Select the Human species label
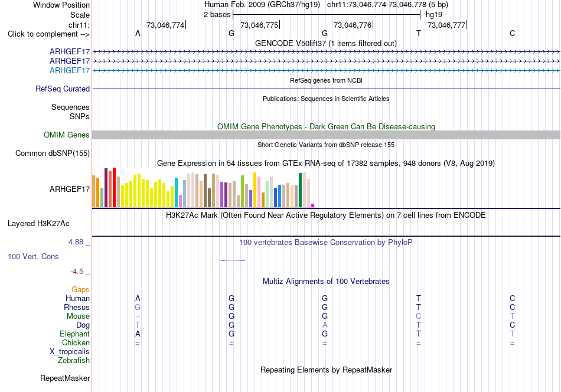This screenshot has height=392, width=561. pos(77,298)
